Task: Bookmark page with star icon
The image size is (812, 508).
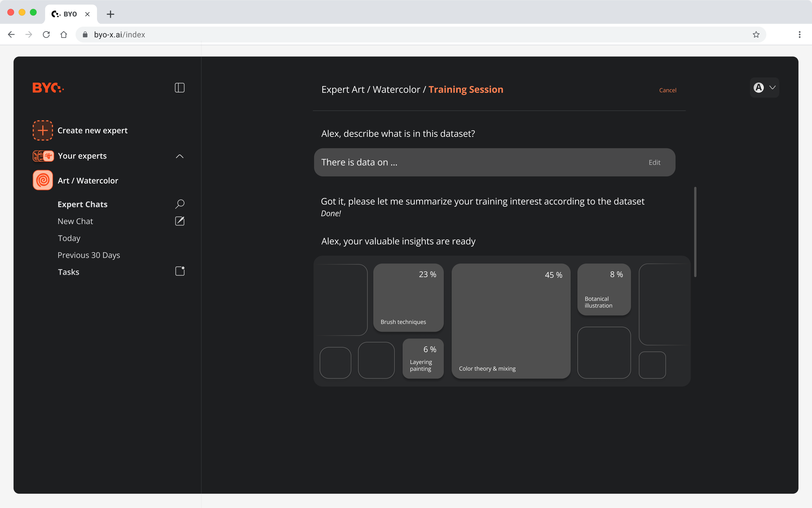Action: pos(756,35)
